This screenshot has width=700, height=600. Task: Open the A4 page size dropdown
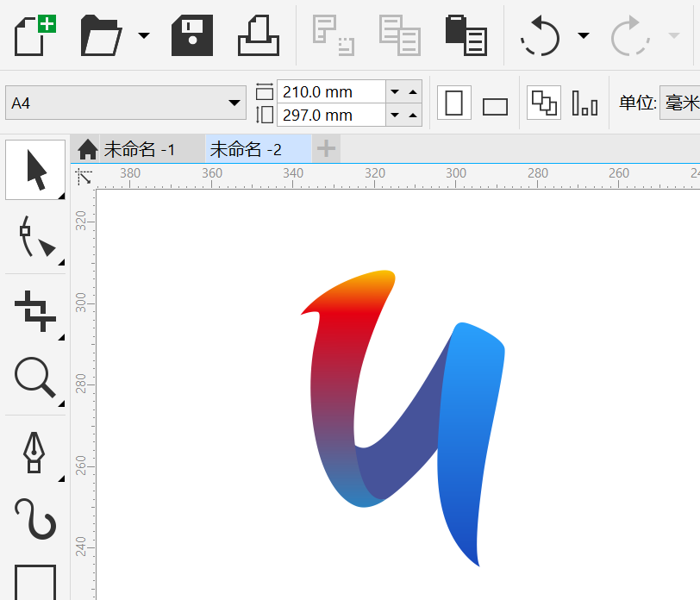(x=234, y=101)
